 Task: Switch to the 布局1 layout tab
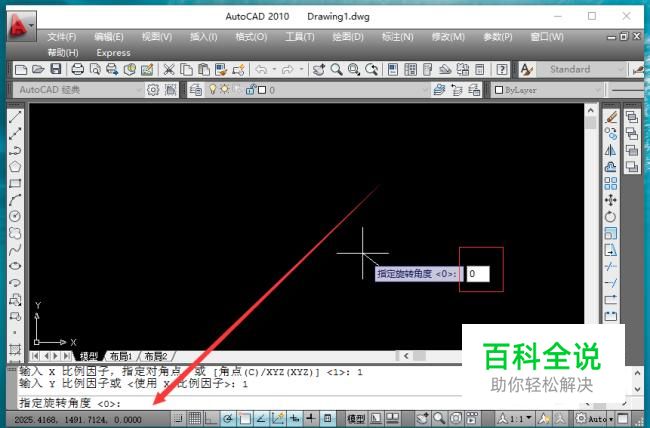[121, 356]
